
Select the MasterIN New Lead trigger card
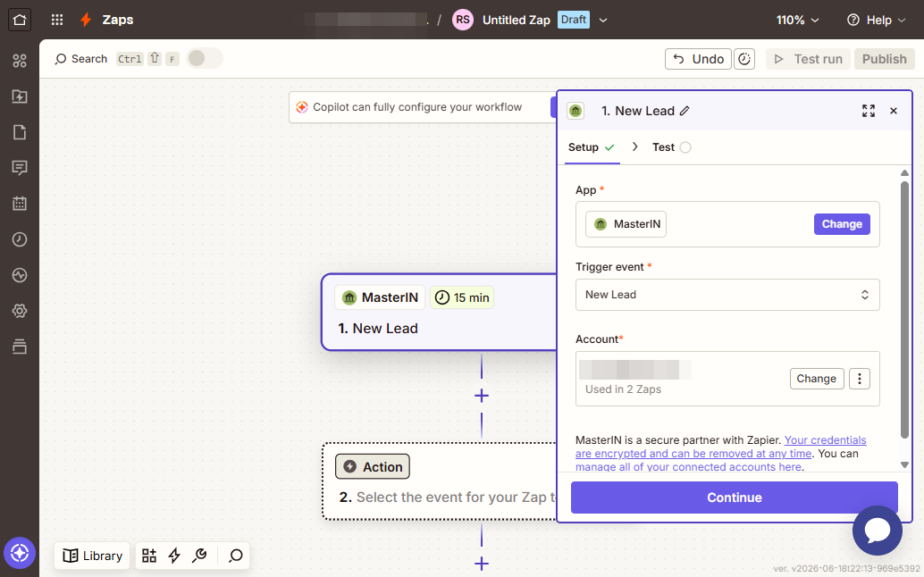coord(439,312)
